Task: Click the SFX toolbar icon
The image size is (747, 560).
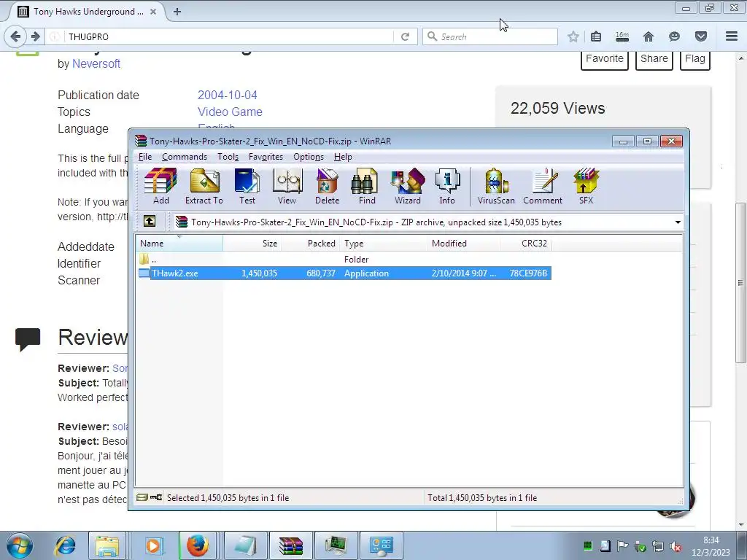Action: [586, 186]
